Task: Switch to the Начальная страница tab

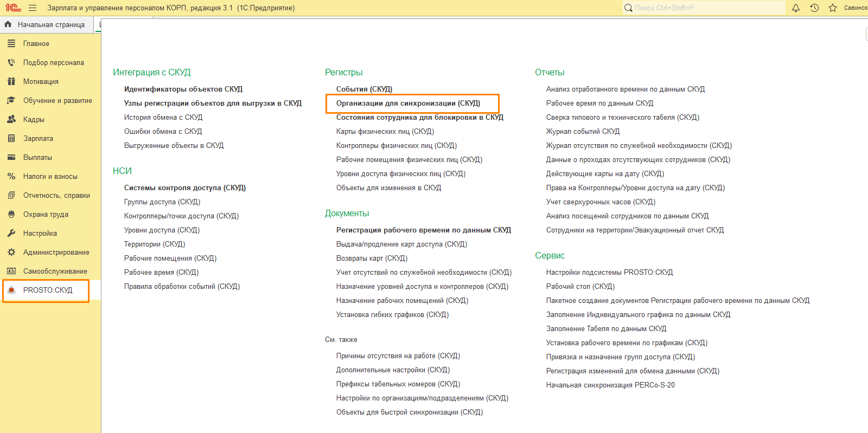Action: (x=50, y=24)
